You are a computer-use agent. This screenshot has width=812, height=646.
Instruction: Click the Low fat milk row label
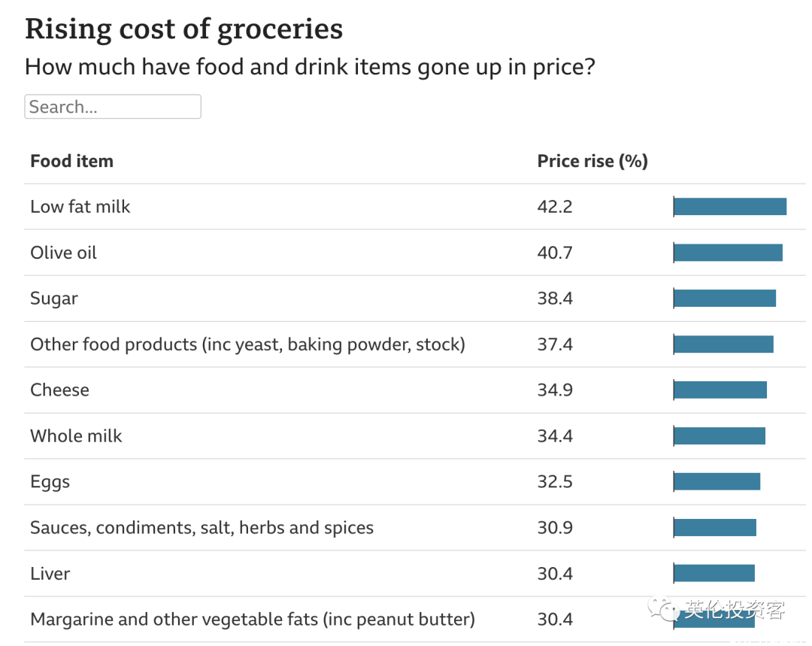tap(80, 207)
